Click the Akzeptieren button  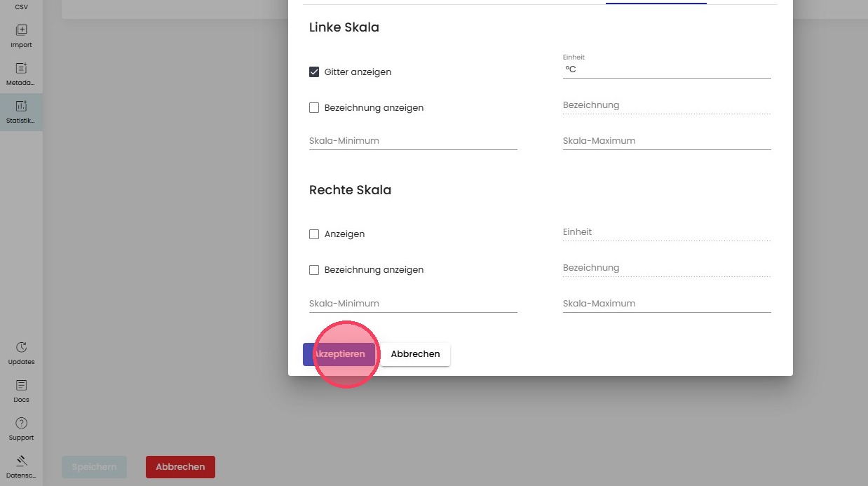tap(339, 354)
